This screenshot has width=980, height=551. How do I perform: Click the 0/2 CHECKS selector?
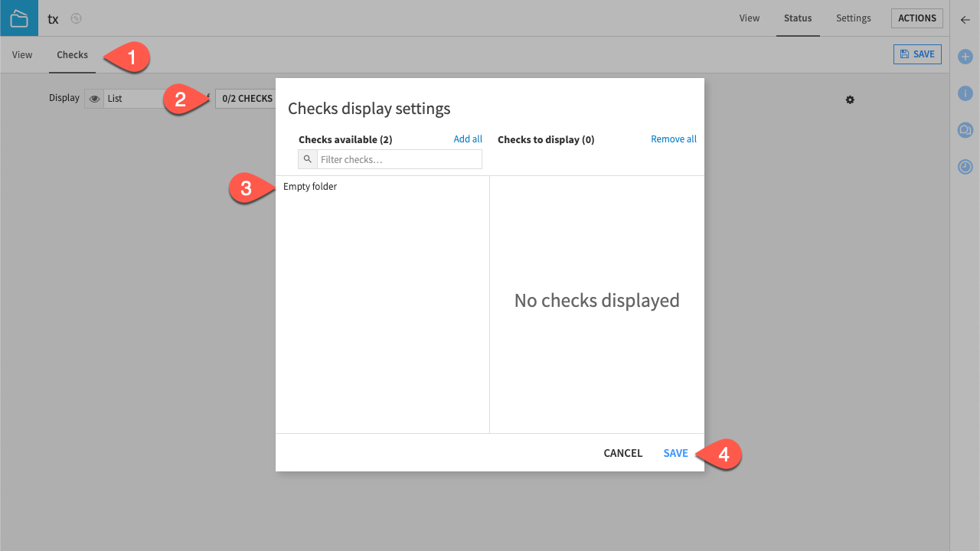point(247,98)
